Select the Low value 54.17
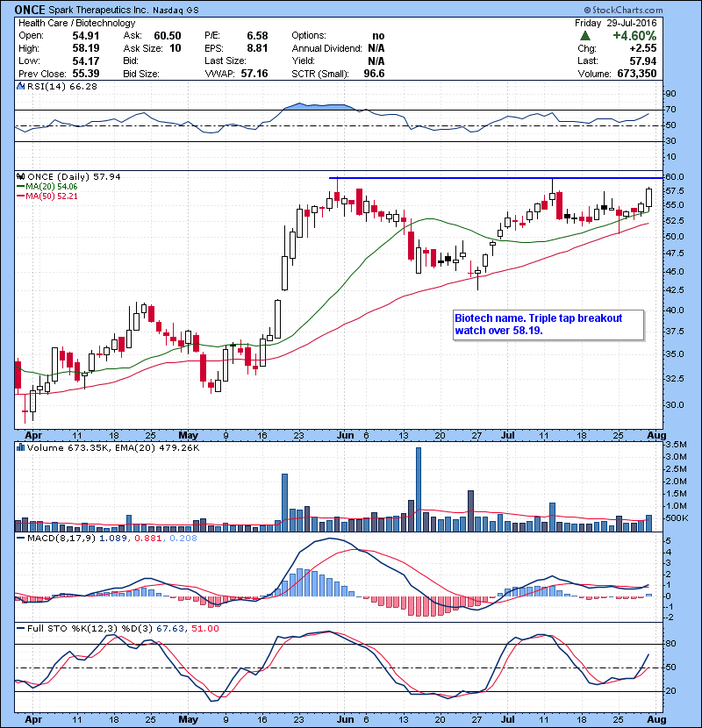 click(85, 61)
